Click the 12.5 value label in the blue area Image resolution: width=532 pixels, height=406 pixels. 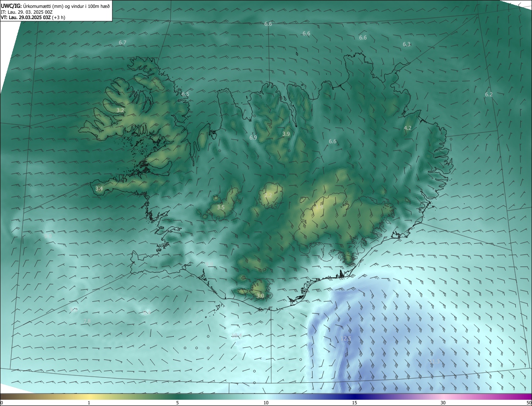point(346,338)
